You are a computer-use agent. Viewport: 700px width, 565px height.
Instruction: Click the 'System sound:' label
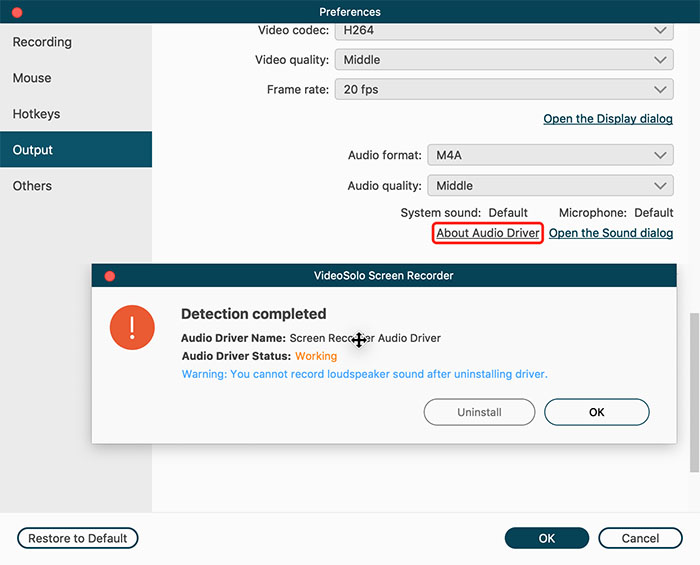[441, 212]
